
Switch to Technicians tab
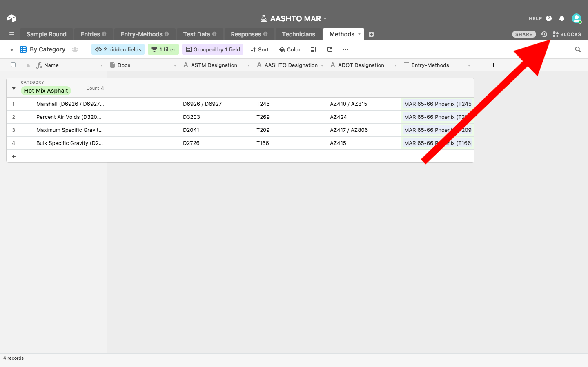coord(298,34)
